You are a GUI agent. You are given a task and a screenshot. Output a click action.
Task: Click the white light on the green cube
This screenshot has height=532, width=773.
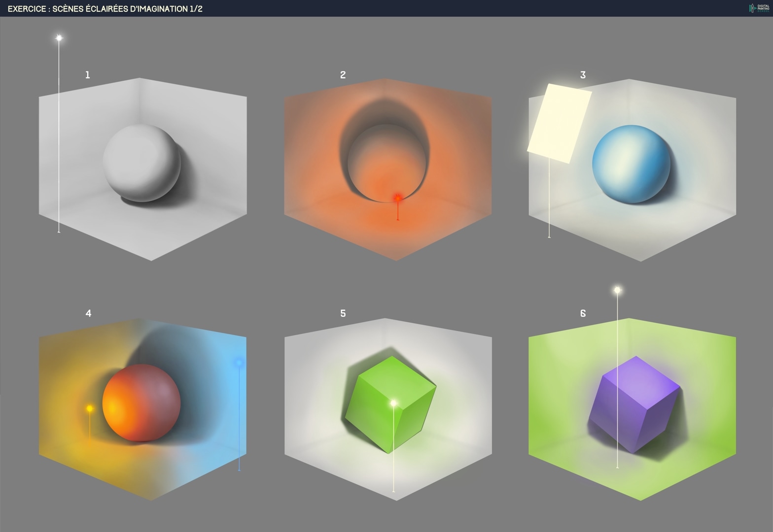coord(393,403)
